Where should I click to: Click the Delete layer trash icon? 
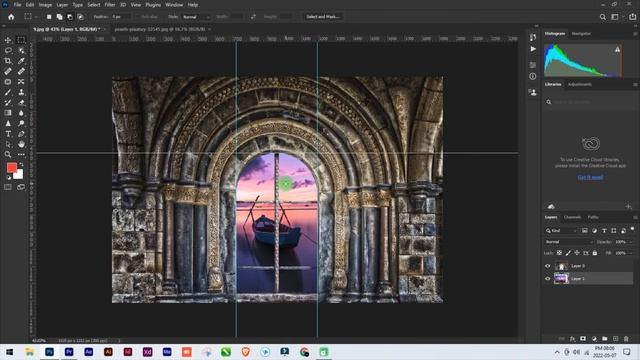(626, 339)
